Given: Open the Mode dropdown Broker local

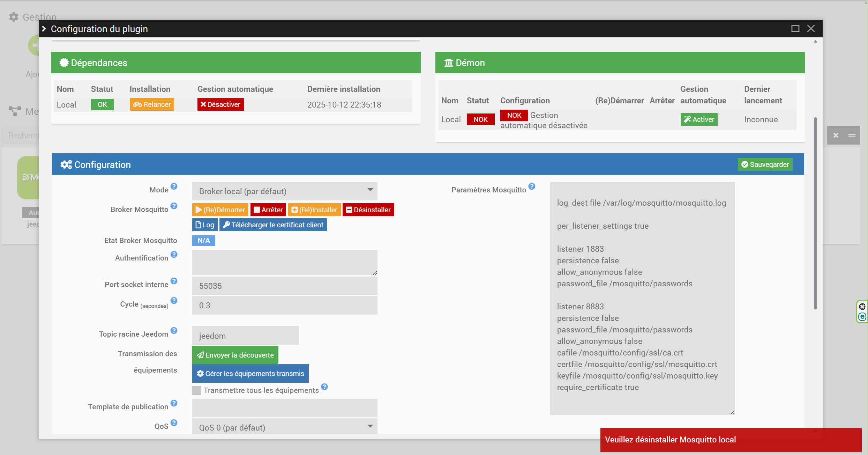Looking at the screenshot, I should (284, 191).
